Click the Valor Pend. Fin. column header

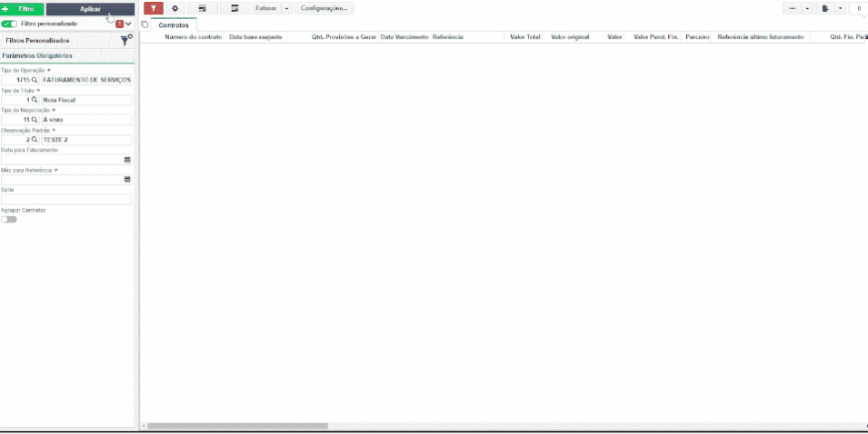(656, 37)
